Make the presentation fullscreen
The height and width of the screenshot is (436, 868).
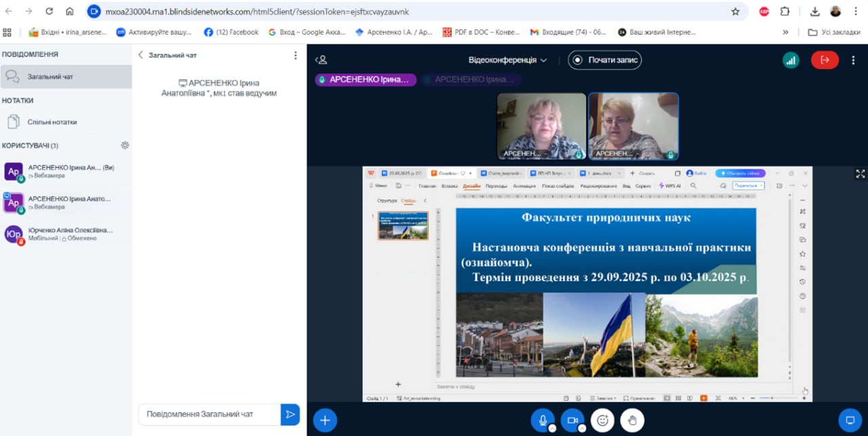tap(861, 174)
